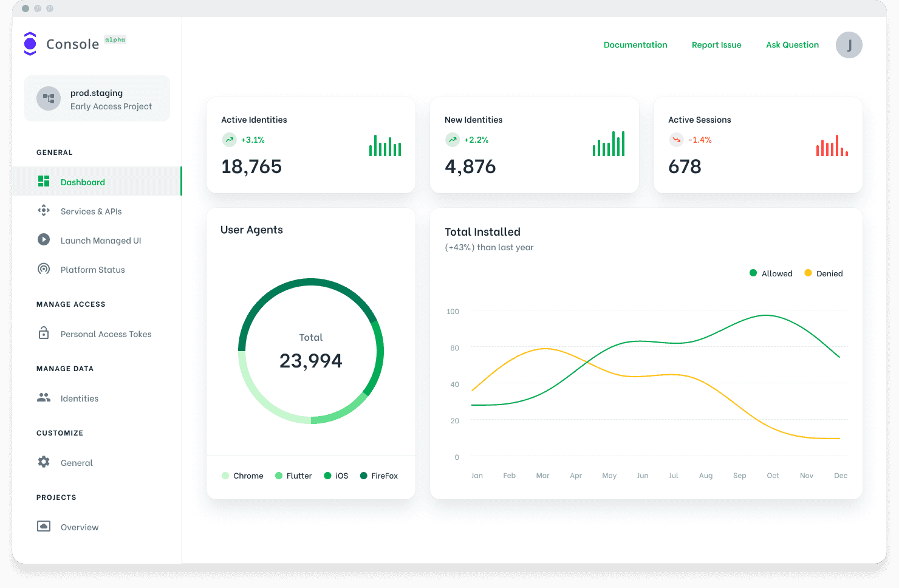Open the prod.staging project icon
Image resolution: width=899 pixels, height=588 pixels.
click(49, 98)
